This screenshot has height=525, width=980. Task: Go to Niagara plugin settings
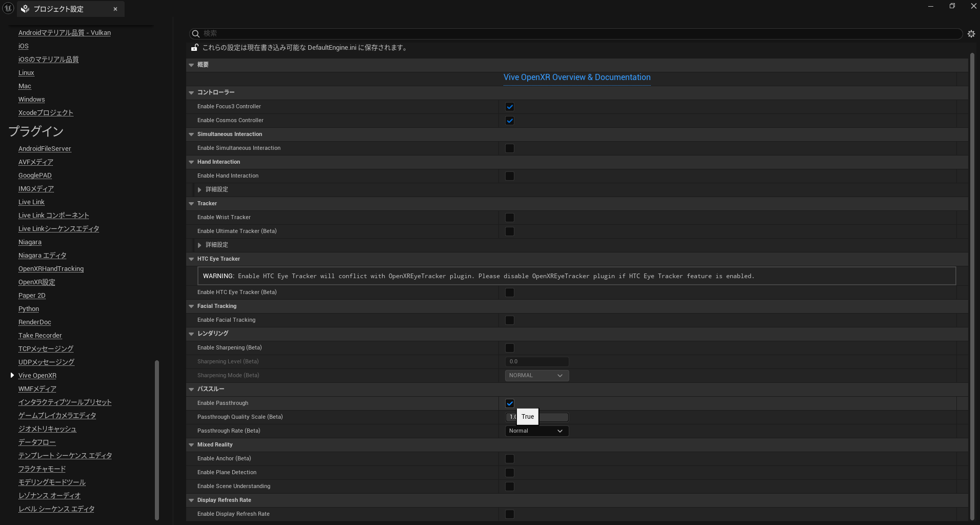click(x=30, y=242)
